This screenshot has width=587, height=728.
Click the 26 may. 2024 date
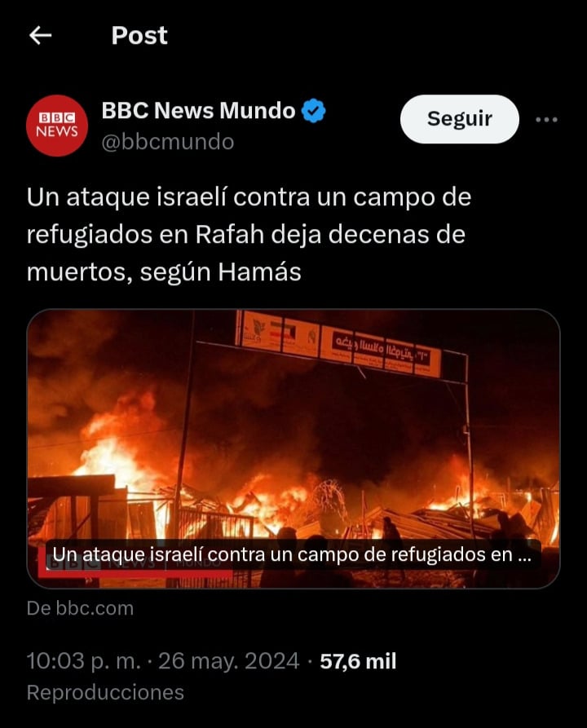(228, 661)
